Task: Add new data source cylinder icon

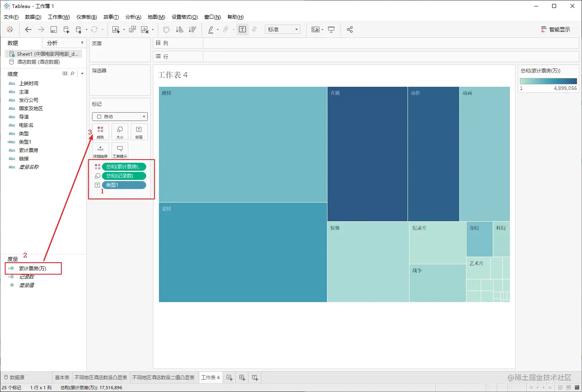Action: [x=67, y=29]
